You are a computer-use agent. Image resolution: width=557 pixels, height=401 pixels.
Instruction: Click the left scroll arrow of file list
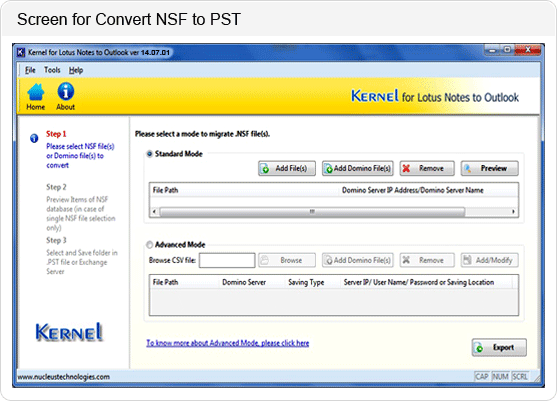pyautogui.click(x=154, y=212)
